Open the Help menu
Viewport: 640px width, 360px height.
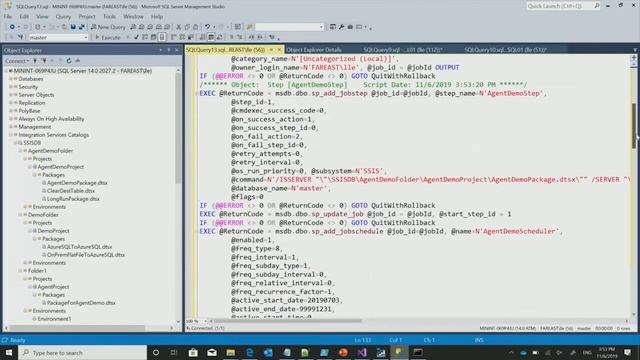(157, 17)
